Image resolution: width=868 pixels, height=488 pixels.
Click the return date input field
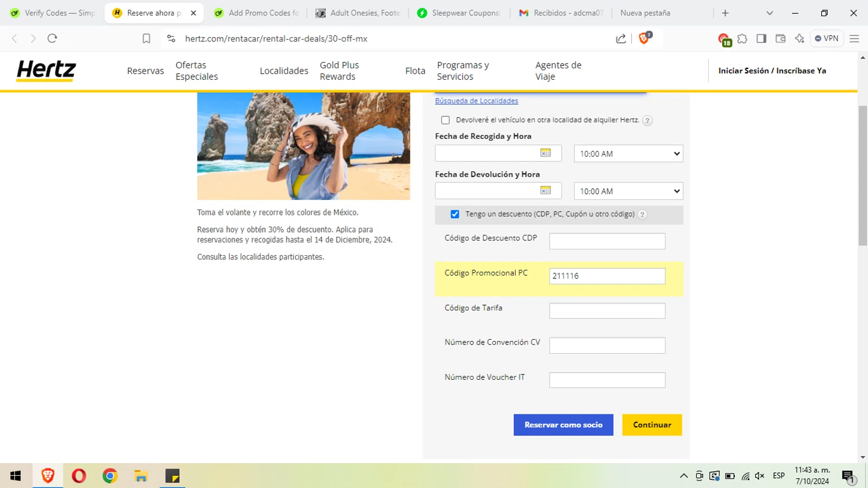click(498, 191)
